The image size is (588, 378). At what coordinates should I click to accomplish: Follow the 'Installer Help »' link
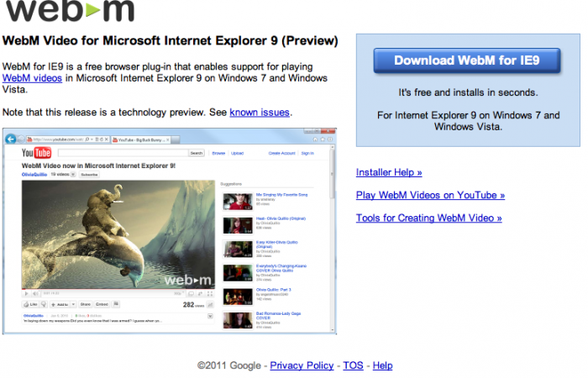[389, 172]
